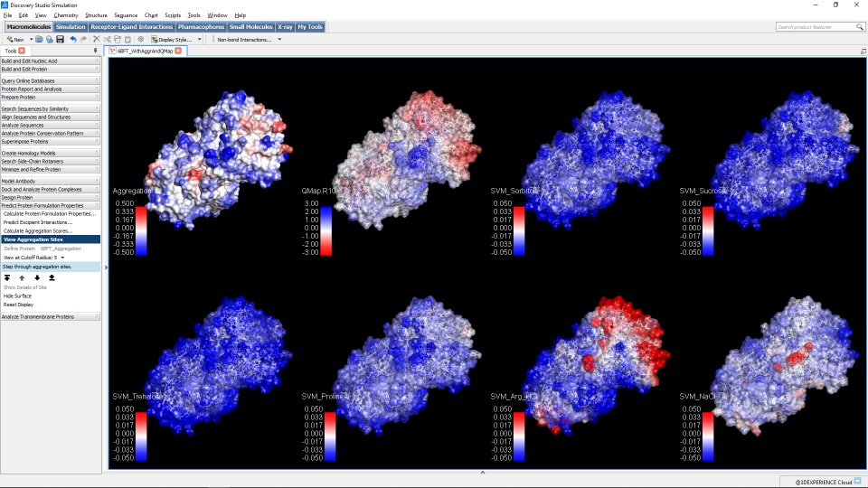Image resolution: width=868 pixels, height=488 pixels.
Task: Expand Prepare Protein tool group
Action: point(50,98)
